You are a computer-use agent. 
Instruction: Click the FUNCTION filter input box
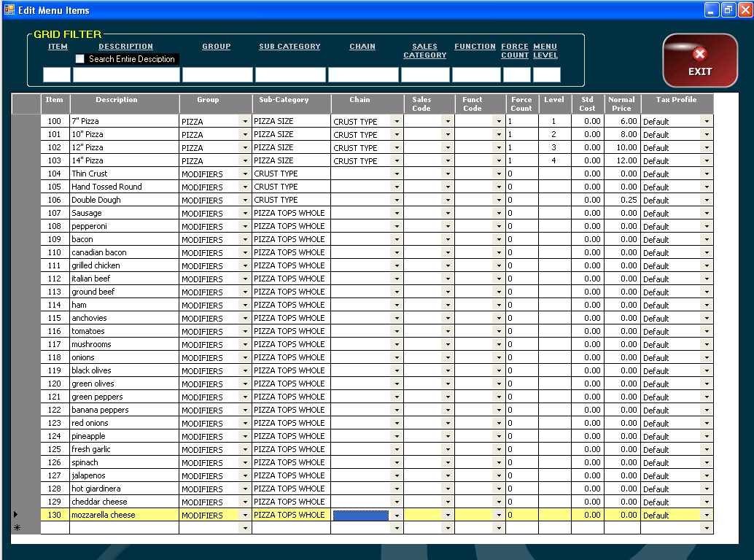click(477, 74)
